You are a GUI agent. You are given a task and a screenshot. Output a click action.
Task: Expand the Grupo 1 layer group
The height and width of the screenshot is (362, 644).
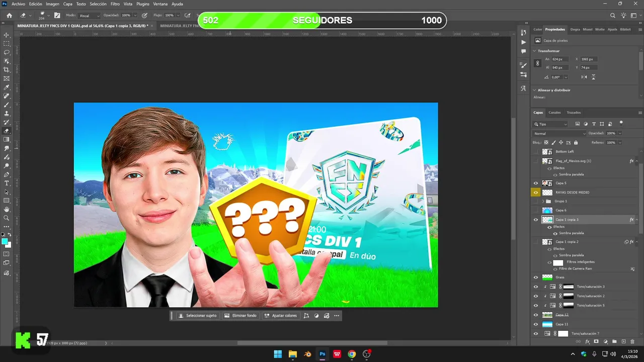tap(543, 201)
